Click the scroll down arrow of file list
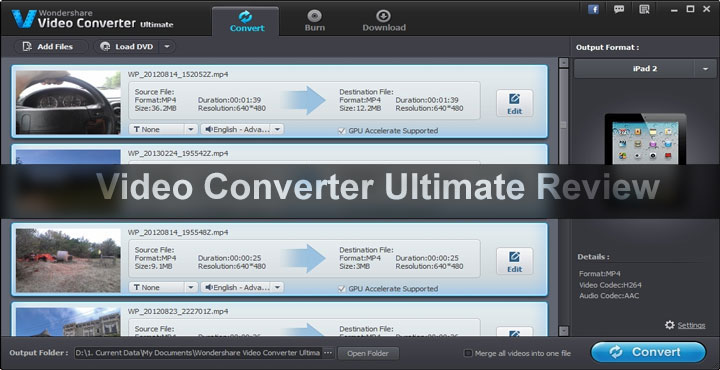 [563, 331]
